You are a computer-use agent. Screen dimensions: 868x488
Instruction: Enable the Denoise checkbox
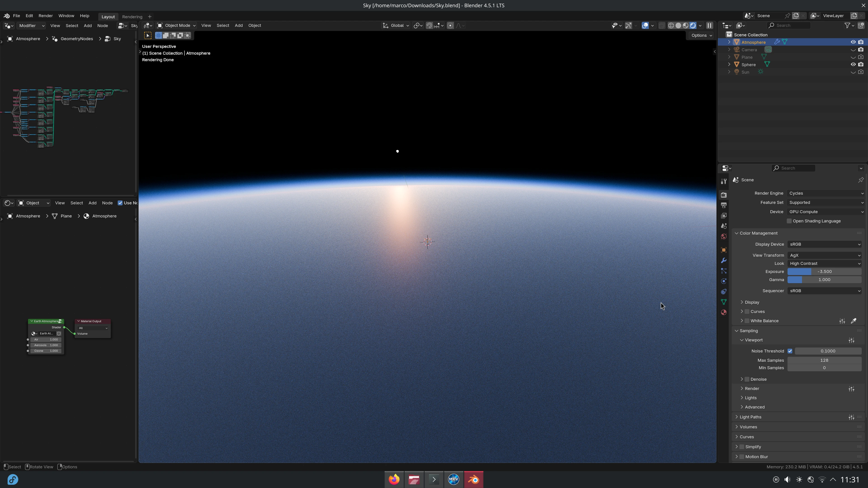[747, 379]
